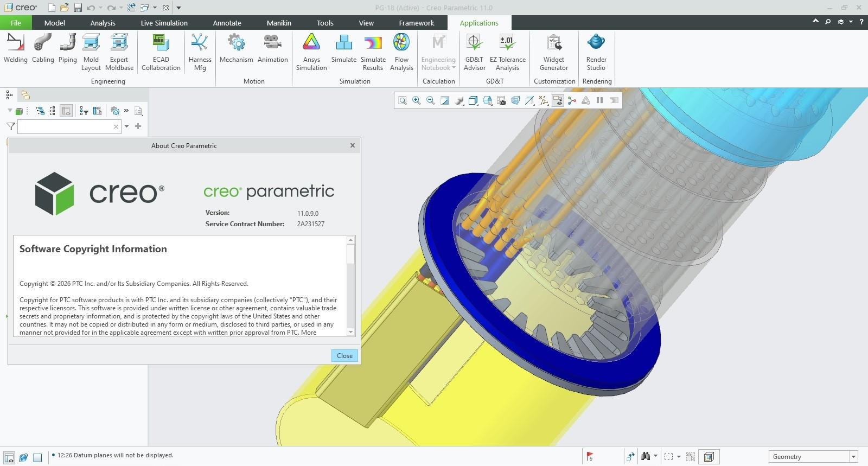Open the File menu
The image size is (868, 466).
pyautogui.click(x=16, y=23)
